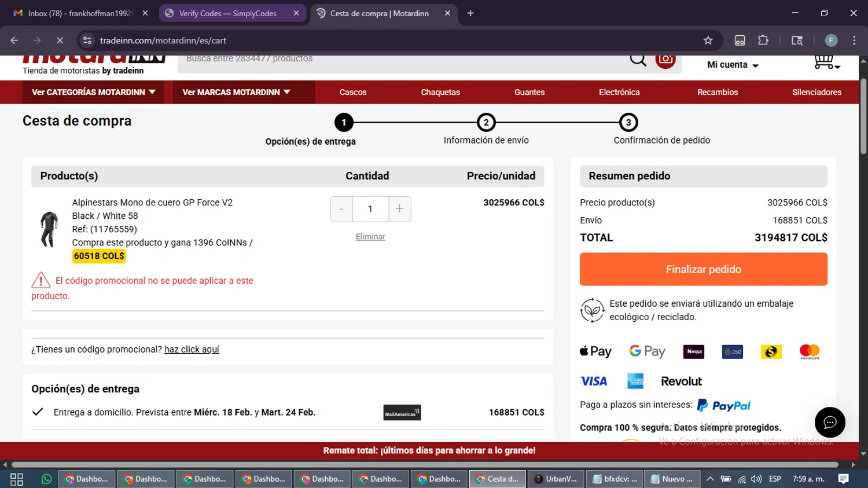Click the MailAmericas carrier logo

pos(402,413)
